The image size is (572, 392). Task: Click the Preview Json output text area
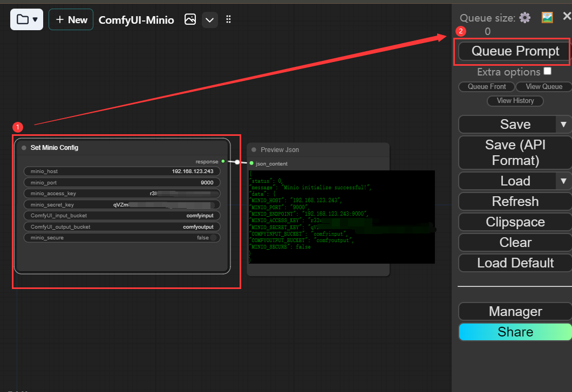pyautogui.click(x=342, y=217)
